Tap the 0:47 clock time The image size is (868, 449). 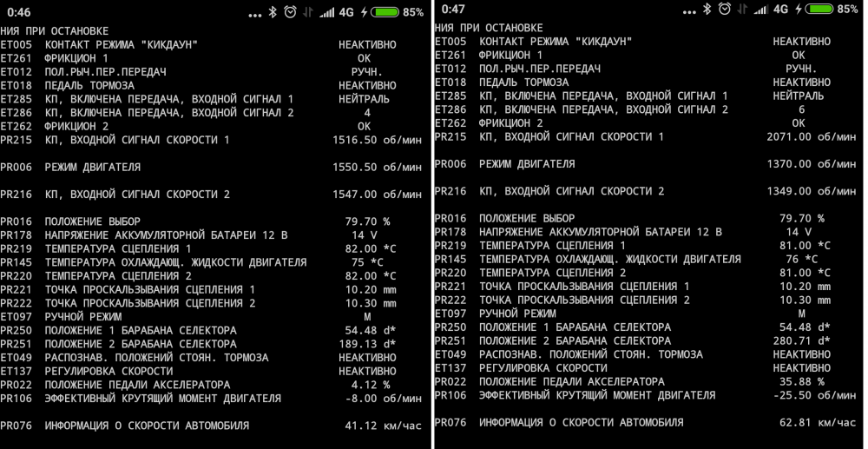(453, 9)
